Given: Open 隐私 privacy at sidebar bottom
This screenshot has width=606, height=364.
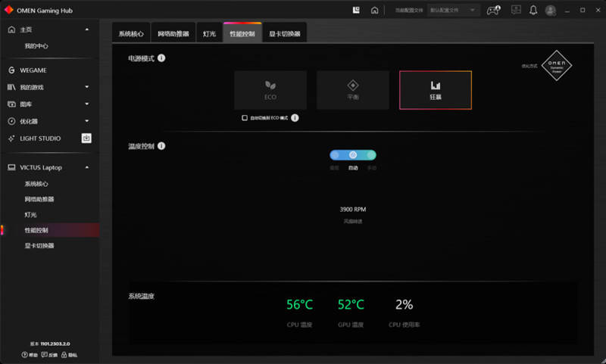Looking at the screenshot, I should [69, 355].
